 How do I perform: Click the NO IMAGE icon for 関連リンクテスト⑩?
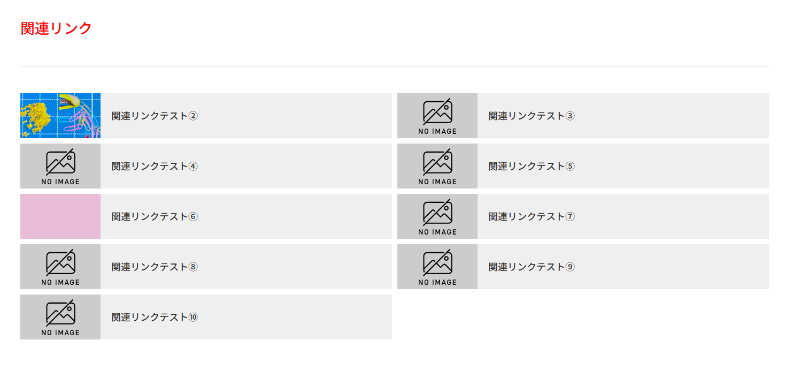60,317
